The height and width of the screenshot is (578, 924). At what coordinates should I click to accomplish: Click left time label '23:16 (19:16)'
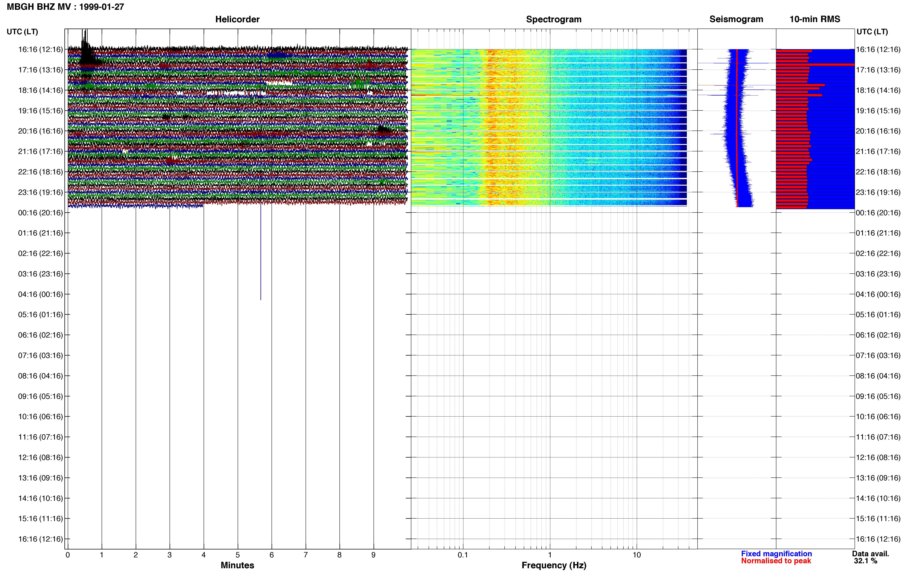pos(41,192)
